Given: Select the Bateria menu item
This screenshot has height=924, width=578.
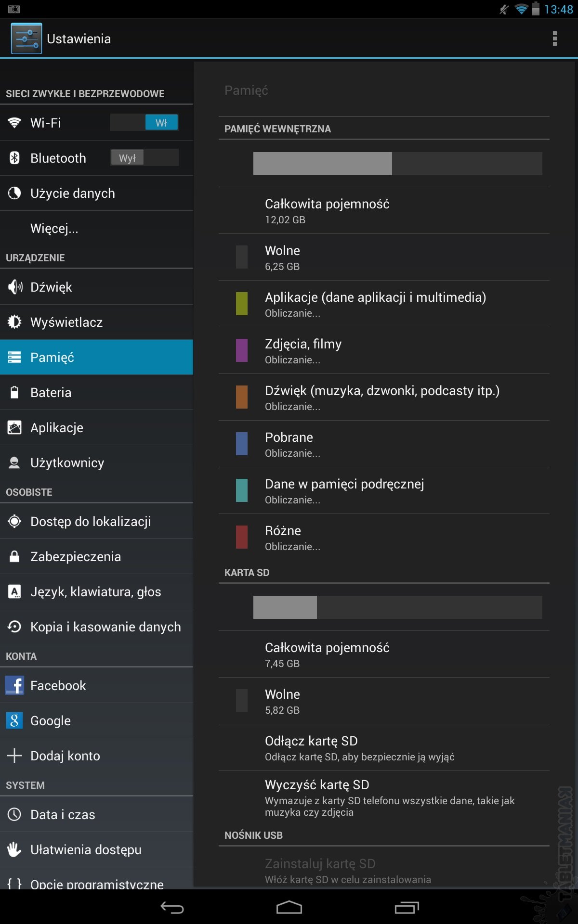Looking at the screenshot, I should 51,393.
